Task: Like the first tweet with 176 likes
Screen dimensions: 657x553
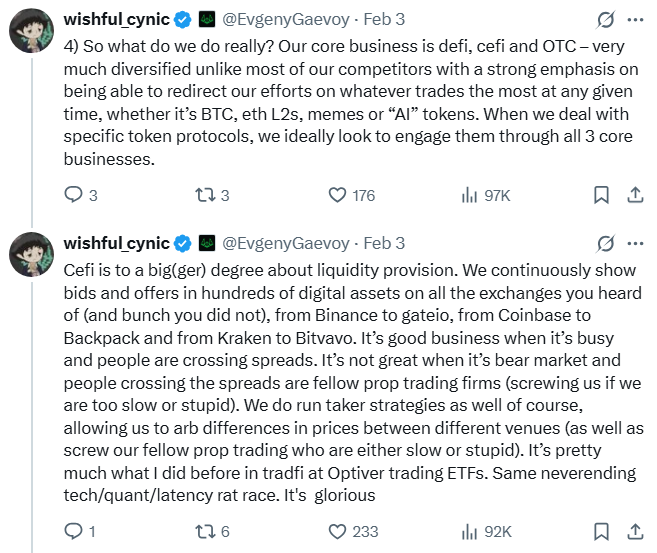Action: [338, 196]
